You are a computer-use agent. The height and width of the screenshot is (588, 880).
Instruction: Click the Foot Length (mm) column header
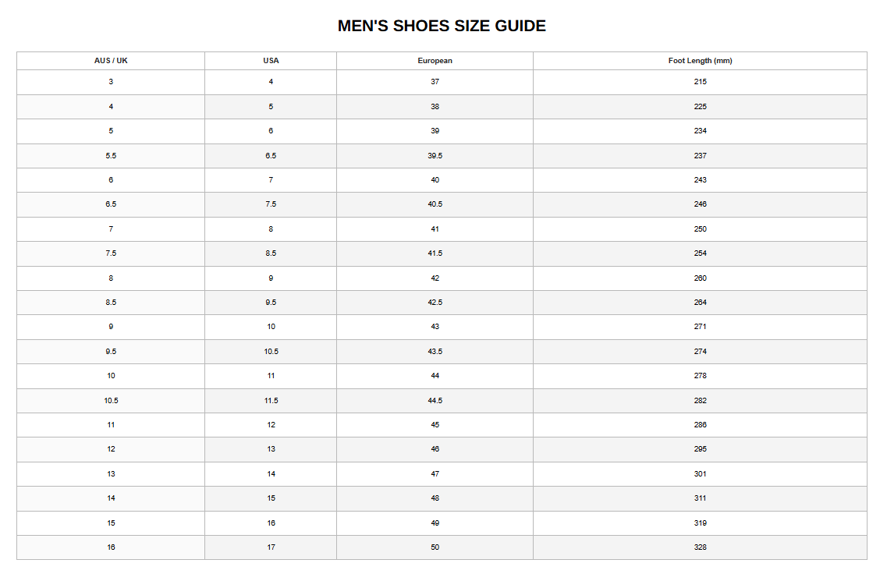[x=700, y=61]
